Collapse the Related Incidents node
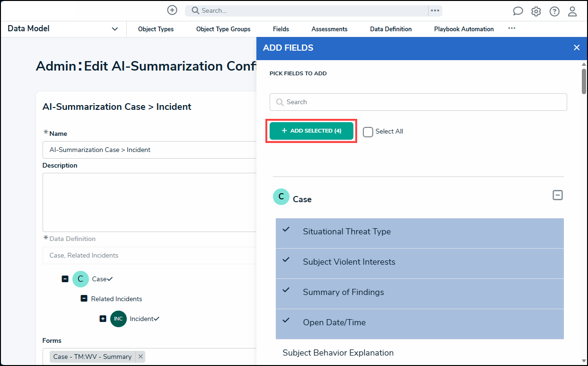The height and width of the screenshot is (366, 588). coord(84,299)
